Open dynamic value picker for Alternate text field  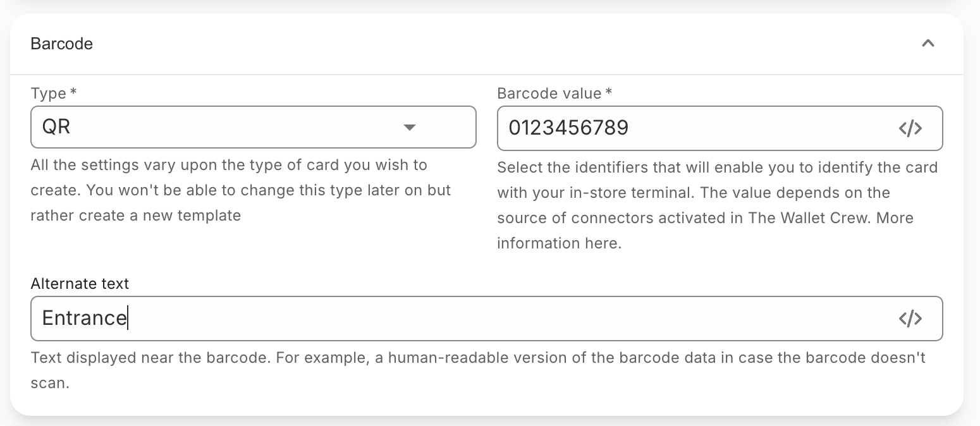[910, 318]
